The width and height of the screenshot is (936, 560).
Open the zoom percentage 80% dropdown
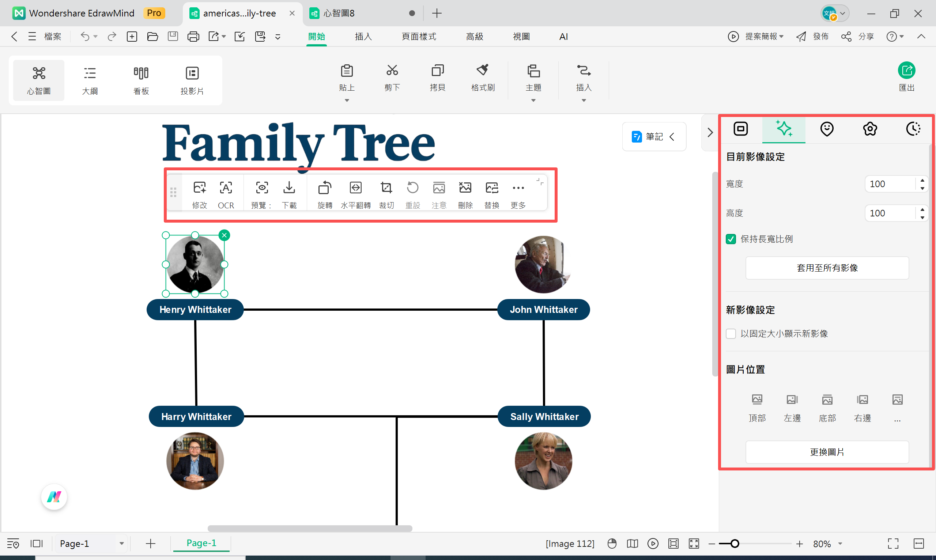840,544
